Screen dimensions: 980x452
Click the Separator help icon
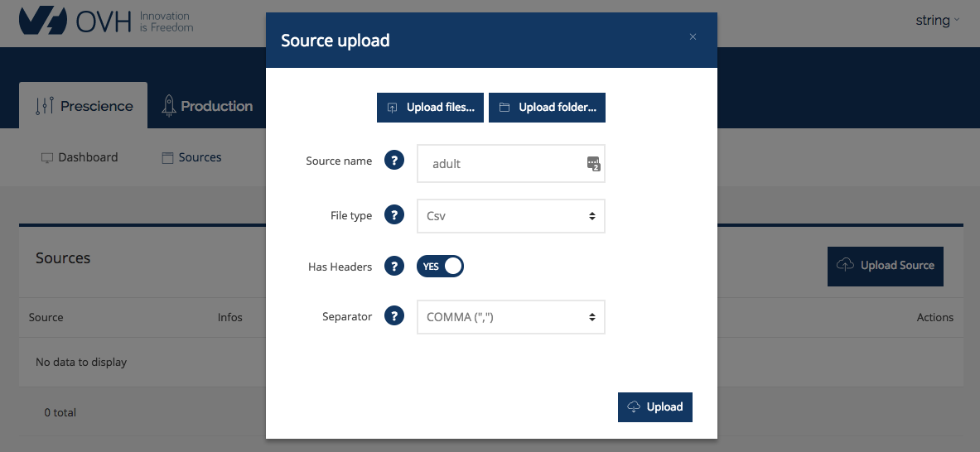click(x=394, y=316)
